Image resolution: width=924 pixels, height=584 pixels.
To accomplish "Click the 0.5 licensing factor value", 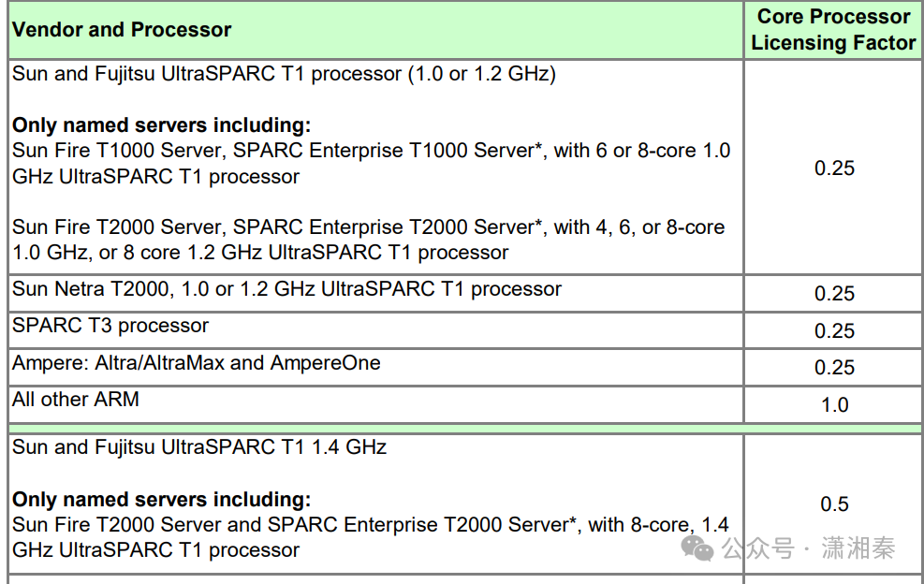I will (x=834, y=504).
